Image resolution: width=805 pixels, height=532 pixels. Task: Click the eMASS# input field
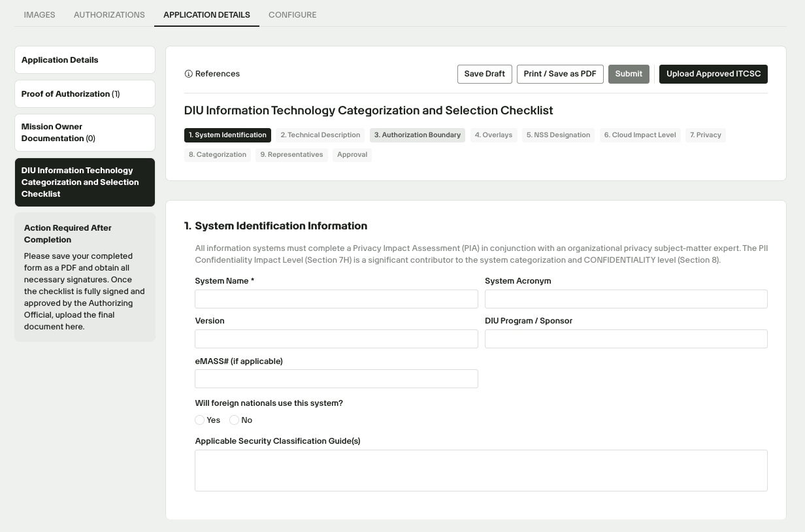[x=337, y=378]
